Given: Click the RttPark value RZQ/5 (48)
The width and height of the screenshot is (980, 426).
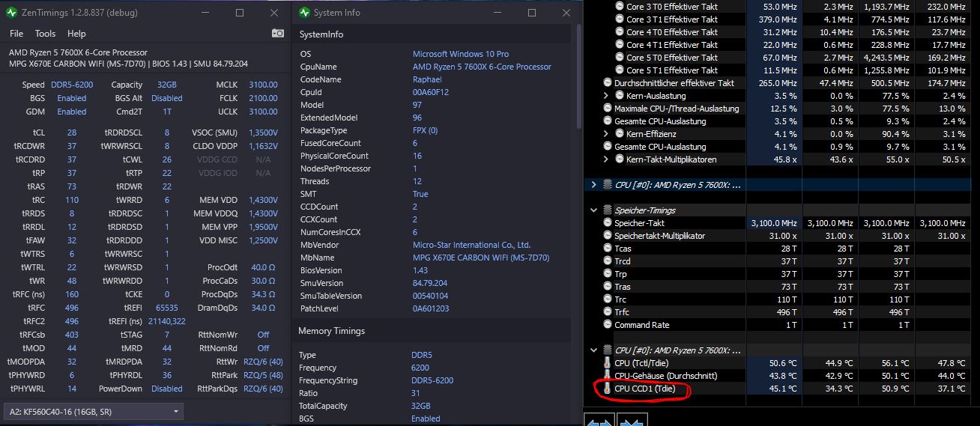Looking at the screenshot, I should 262,375.
